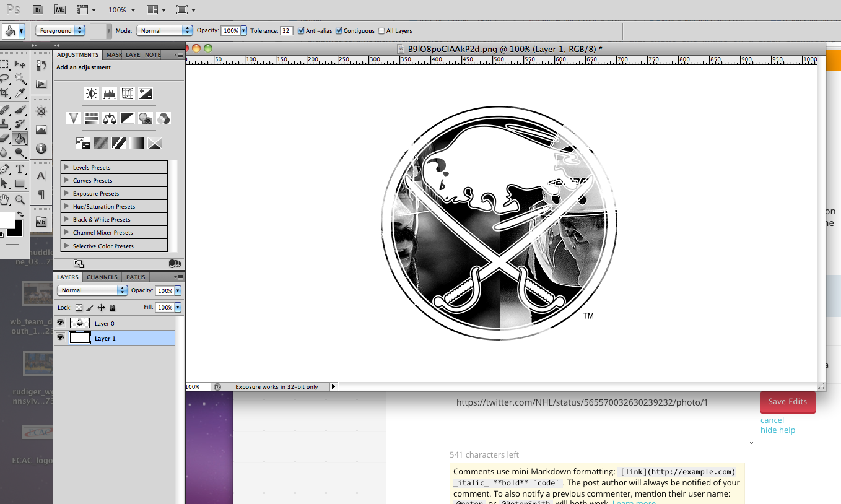Expand Hue/Saturation Presets list
Screen dimensions: 841x504
tap(67, 206)
